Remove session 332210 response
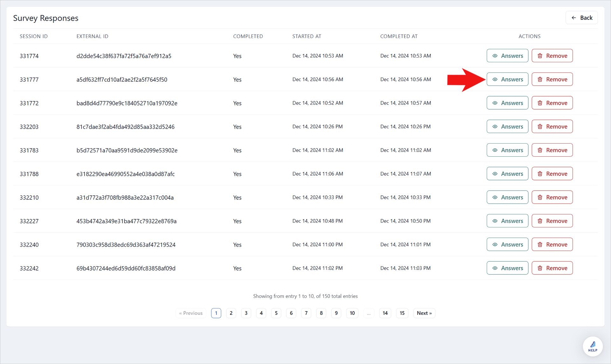The width and height of the screenshot is (611, 364). point(552,197)
